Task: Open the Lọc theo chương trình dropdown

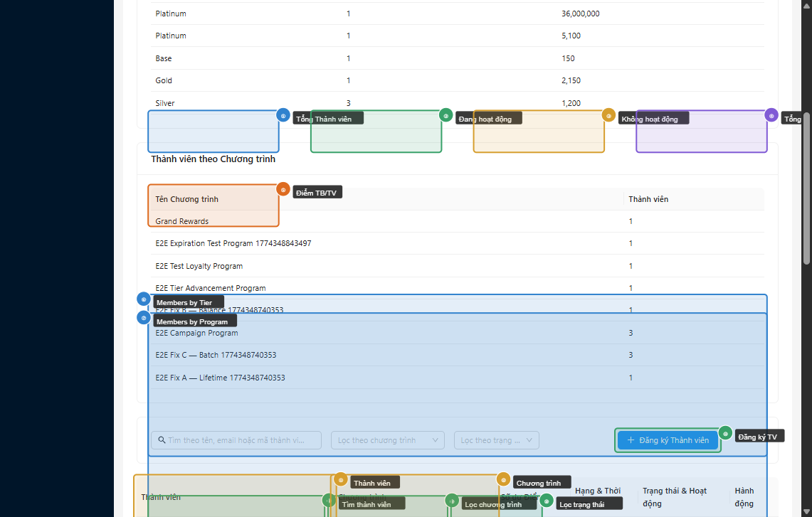Action: (x=387, y=440)
